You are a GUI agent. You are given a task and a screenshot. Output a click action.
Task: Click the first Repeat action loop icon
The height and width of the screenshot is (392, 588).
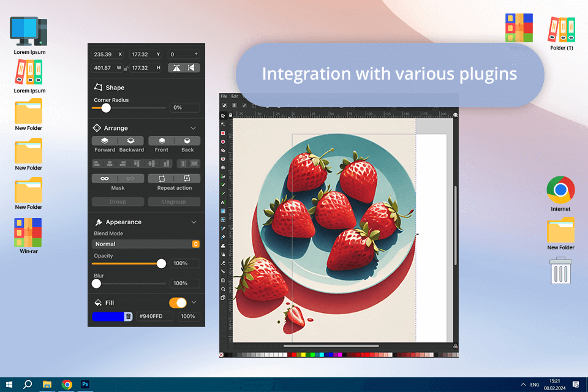tap(162, 179)
